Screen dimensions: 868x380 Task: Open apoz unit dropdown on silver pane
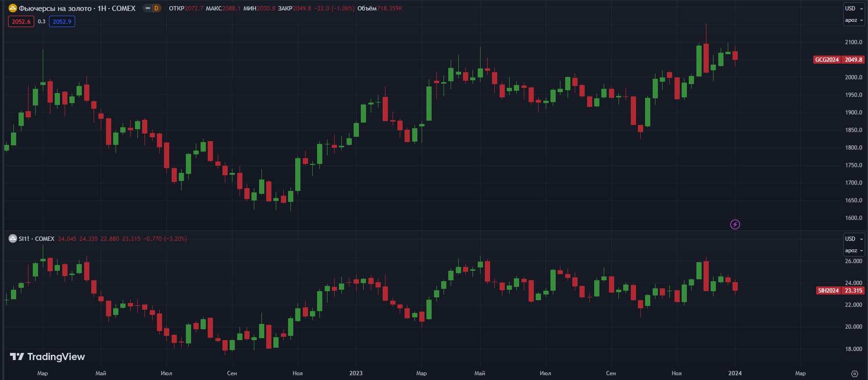tap(854, 250)
